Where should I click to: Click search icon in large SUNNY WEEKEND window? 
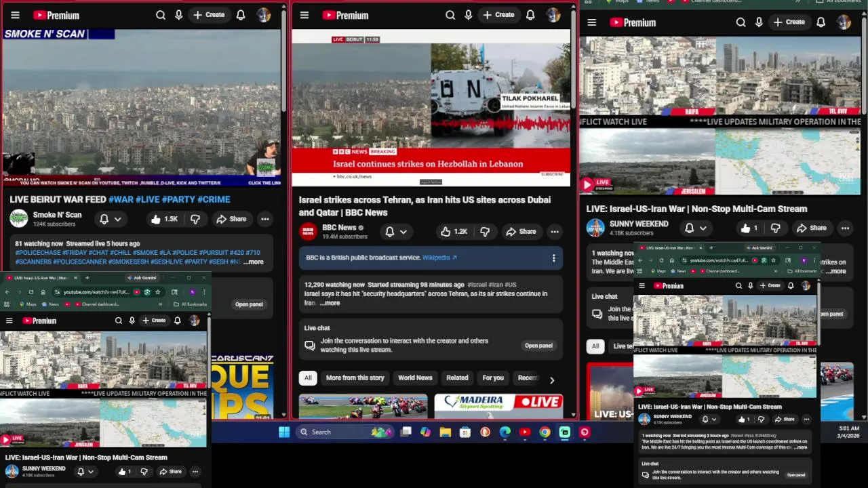pos(741,22)
